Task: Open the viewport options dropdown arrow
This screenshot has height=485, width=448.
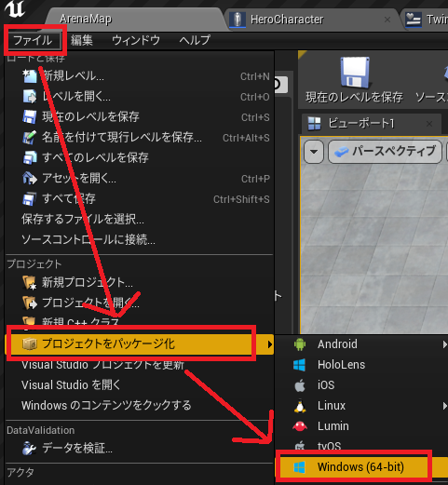Action: pyautogui.click(x=314, y=152)
